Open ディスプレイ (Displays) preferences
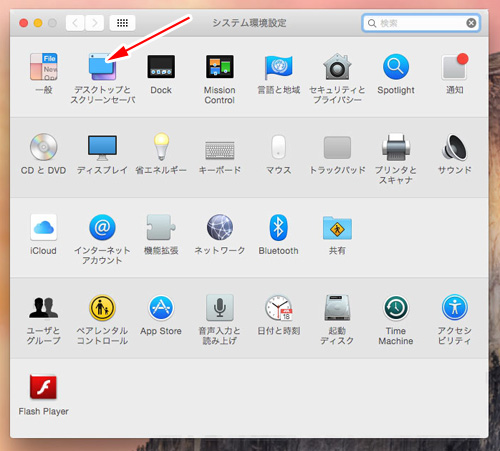Screen dimensions: 500x451 click(x=102, y=147)
